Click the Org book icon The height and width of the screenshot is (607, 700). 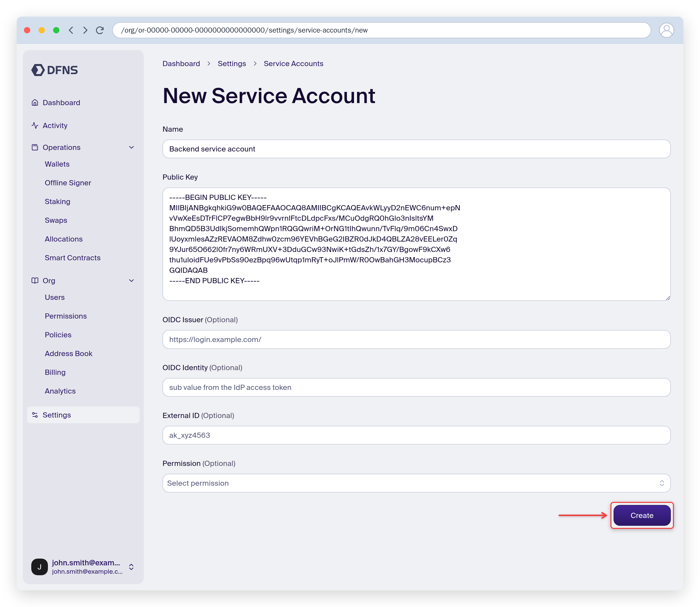tap(35, 281)
